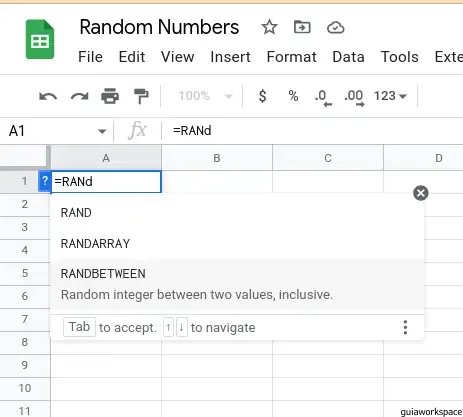Apply percent format
Viewport: 463px width, 417px height.
[293, 96]
